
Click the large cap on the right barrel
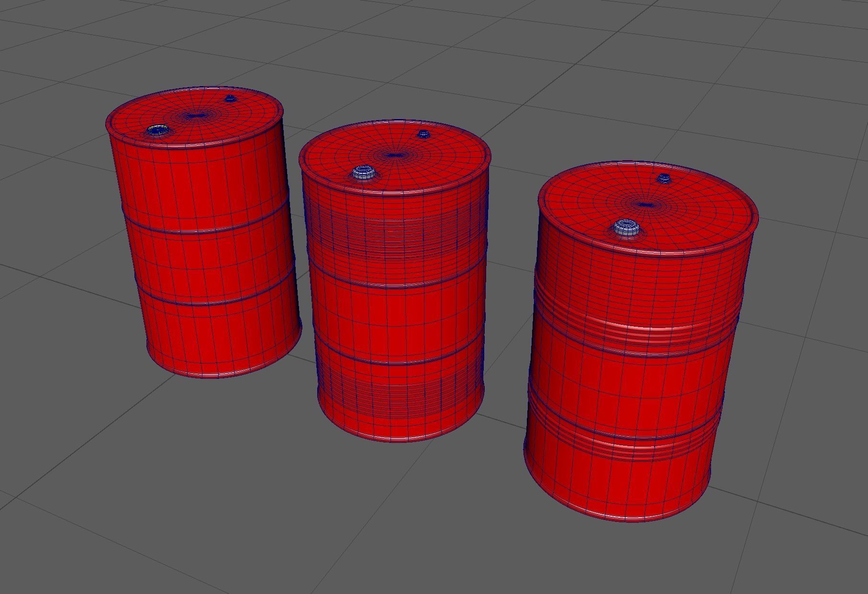click(627, 228)
